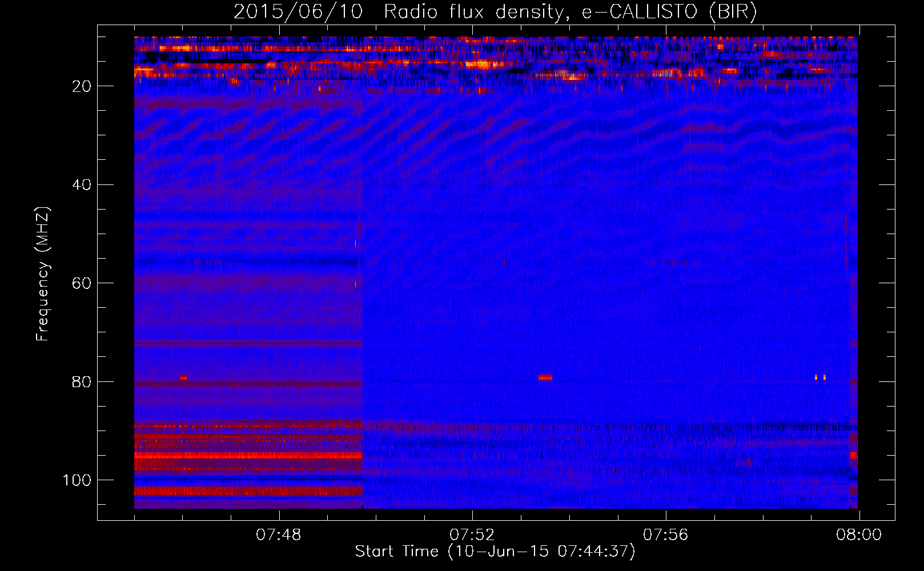Click the 20 MHz frequency tick label
This screenshot has height=571, width=924.
82,86
